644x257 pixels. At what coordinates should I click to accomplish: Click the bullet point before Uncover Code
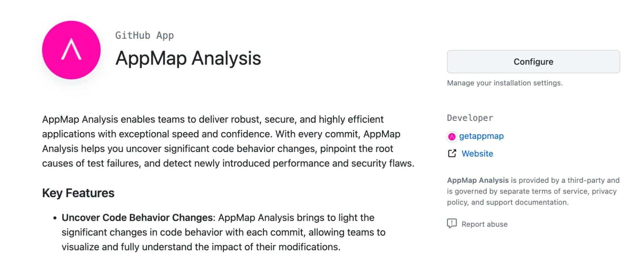(x=55, y=218)
